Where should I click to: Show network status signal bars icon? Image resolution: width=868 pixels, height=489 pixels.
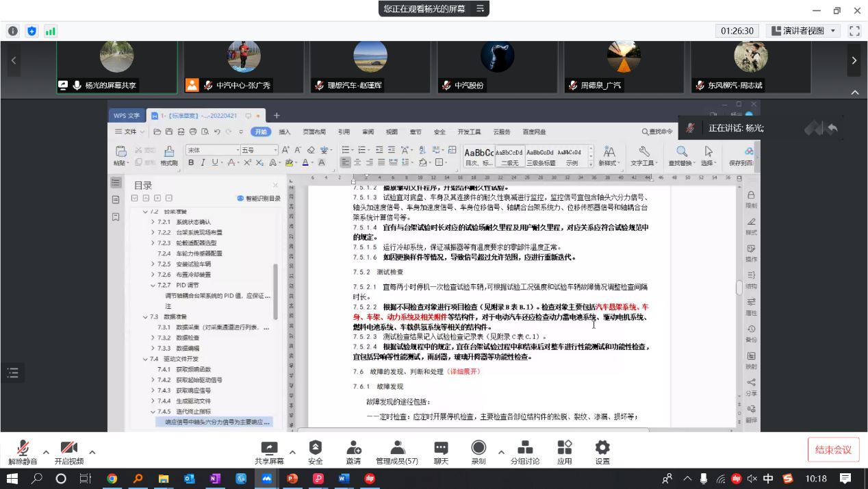point(51,31)
